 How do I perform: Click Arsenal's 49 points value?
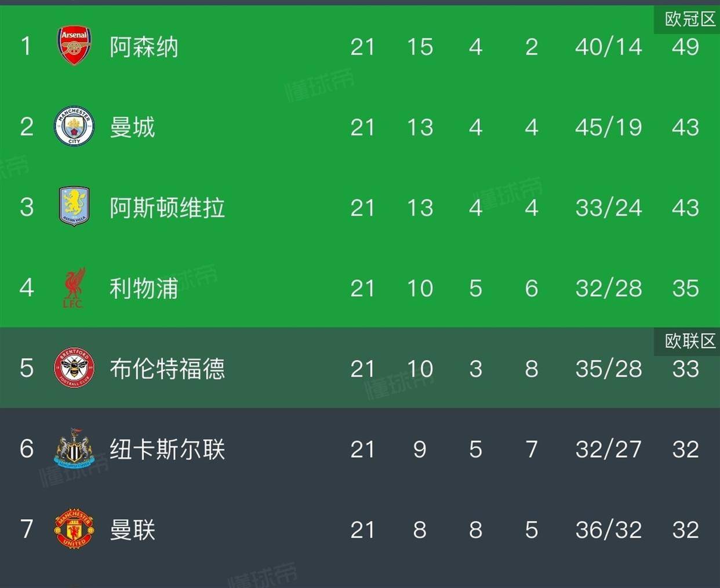click(x=685, y=47)
